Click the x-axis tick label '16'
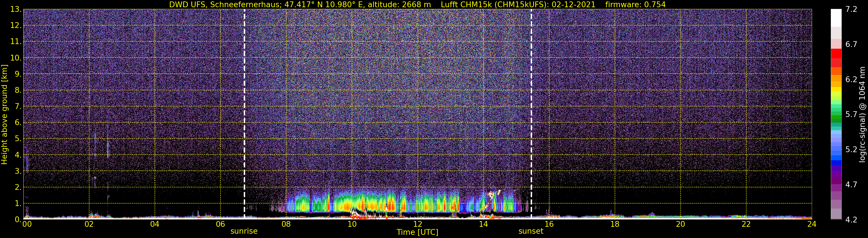This screenshot has width=868, height=238. click(549, 224)
